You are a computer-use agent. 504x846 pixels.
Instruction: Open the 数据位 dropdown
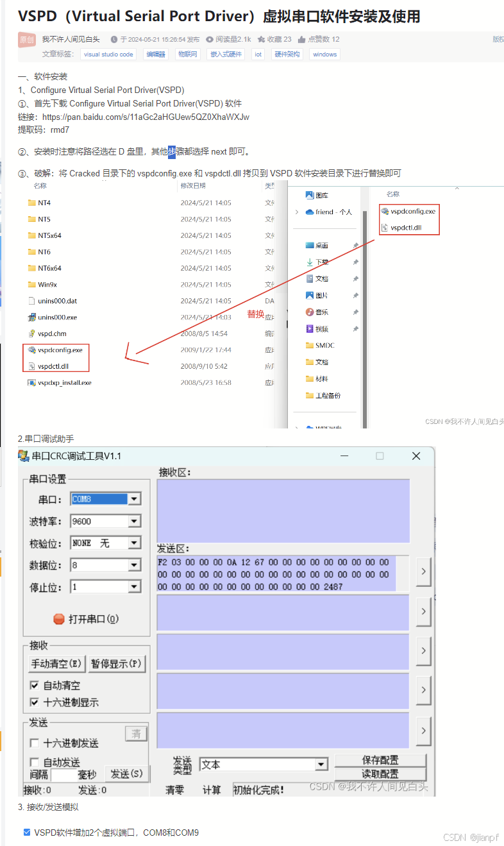tap(134, 565)
